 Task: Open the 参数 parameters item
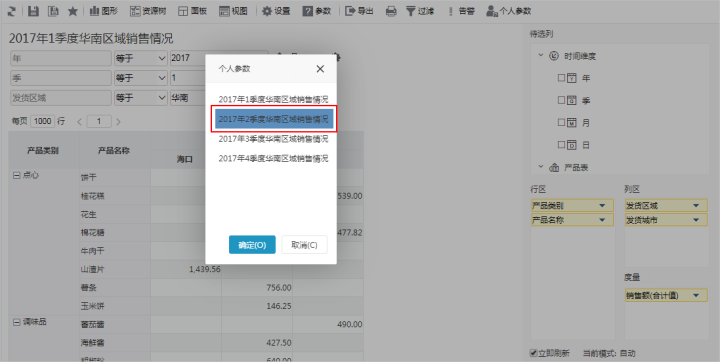[317, 11]
